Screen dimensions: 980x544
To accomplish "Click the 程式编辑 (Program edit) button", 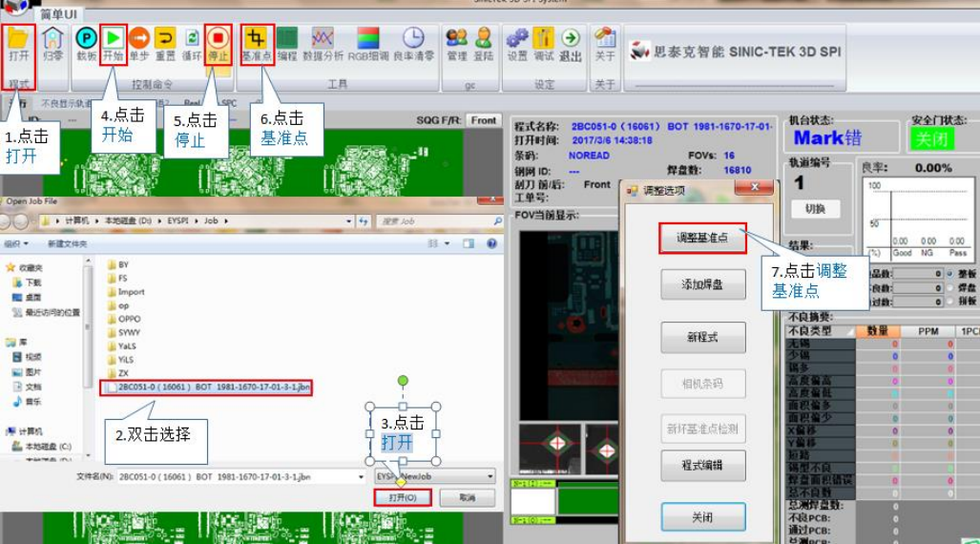I will click(x=702, y=465).
